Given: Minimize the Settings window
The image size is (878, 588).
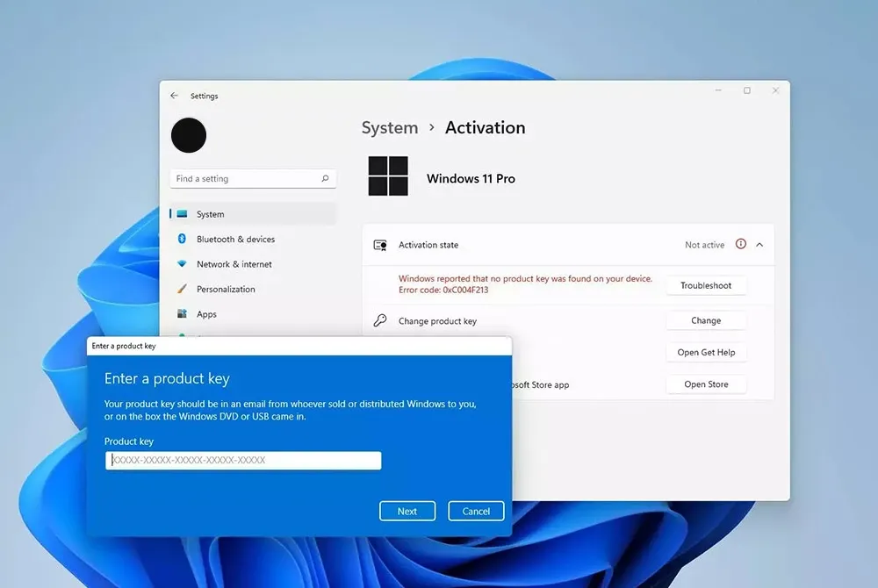Looking at the screenshot, I should [x=718, y=90].
